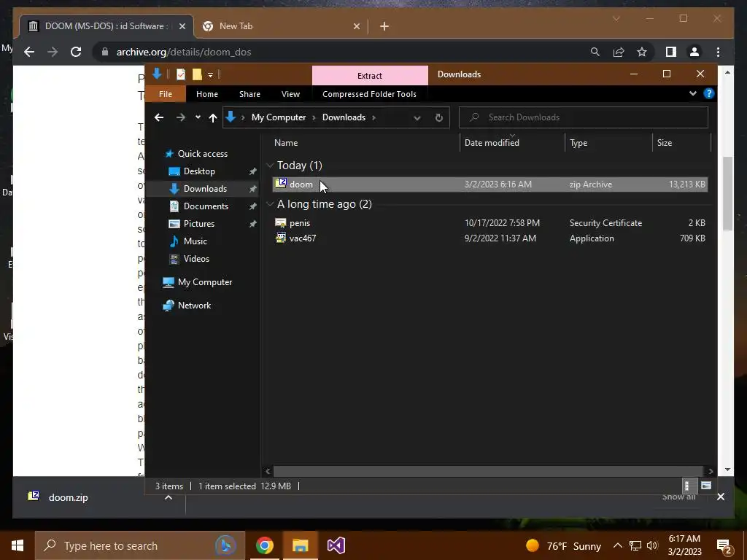
Task: Click the Explorer Help question mark icon
Action: point(709,94)
